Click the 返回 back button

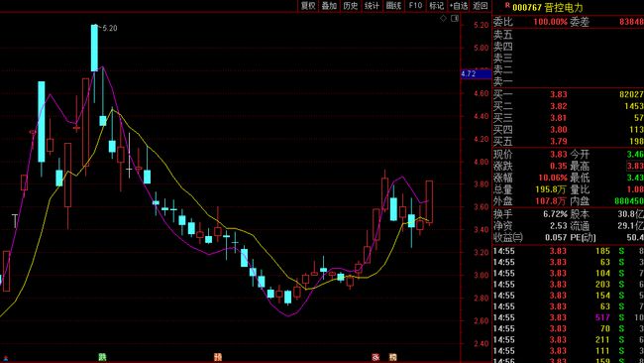[481, 6]
